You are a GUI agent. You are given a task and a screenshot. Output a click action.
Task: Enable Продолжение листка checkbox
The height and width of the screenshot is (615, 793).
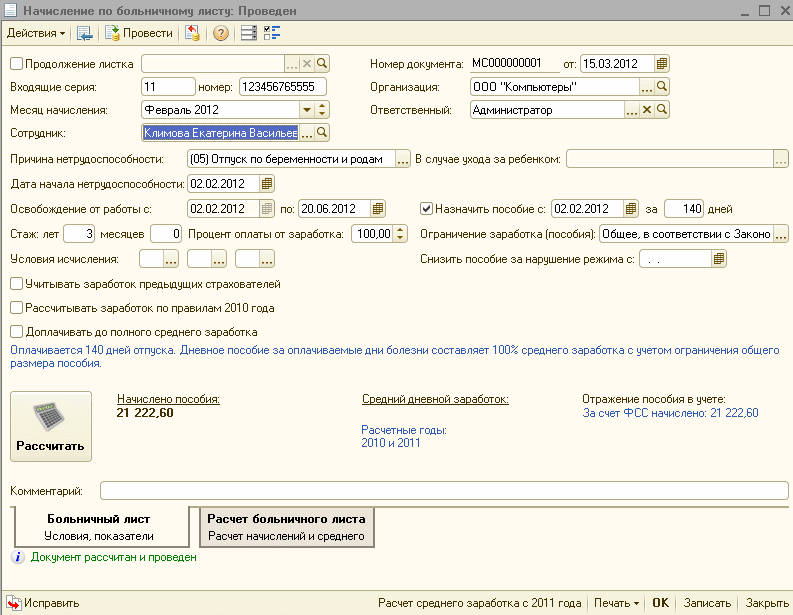click(x=15, y=64)
